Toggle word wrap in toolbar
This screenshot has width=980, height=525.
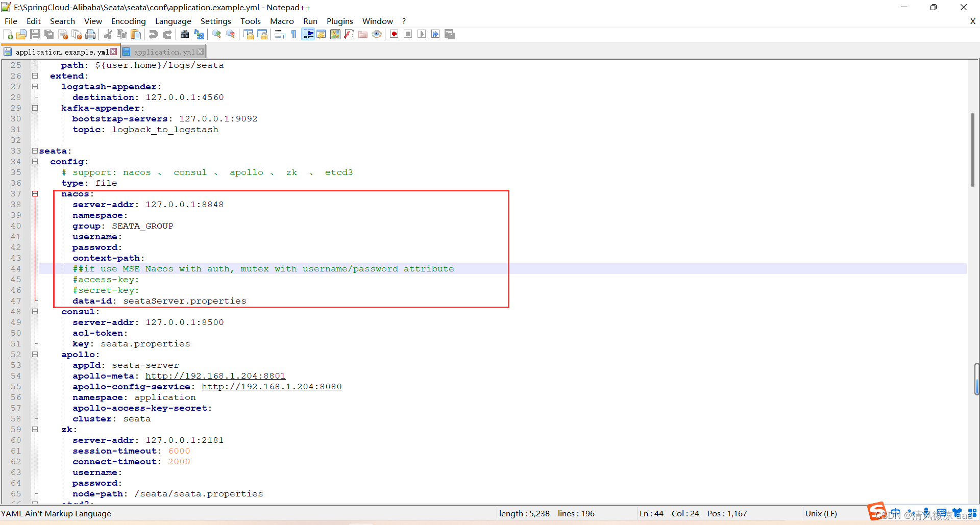point(280,34)
